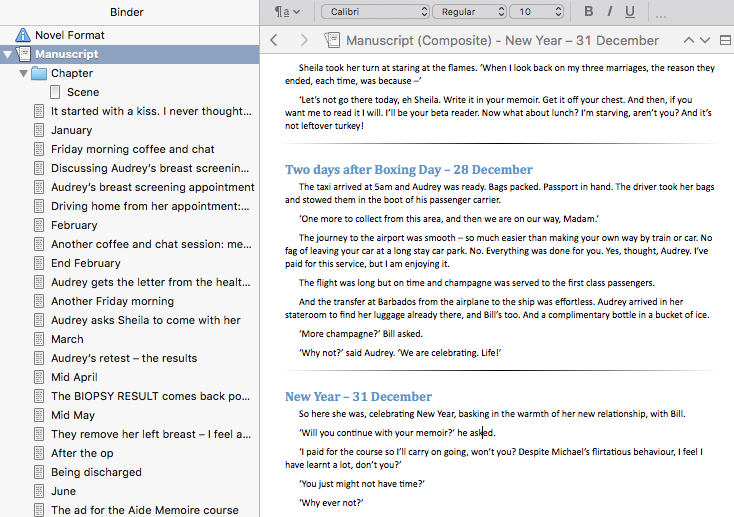The height and width of the screenshot is (517, 734).
Task: Open 'The ad for the Aide Memoire course'
Action: (x=145, y=510)
